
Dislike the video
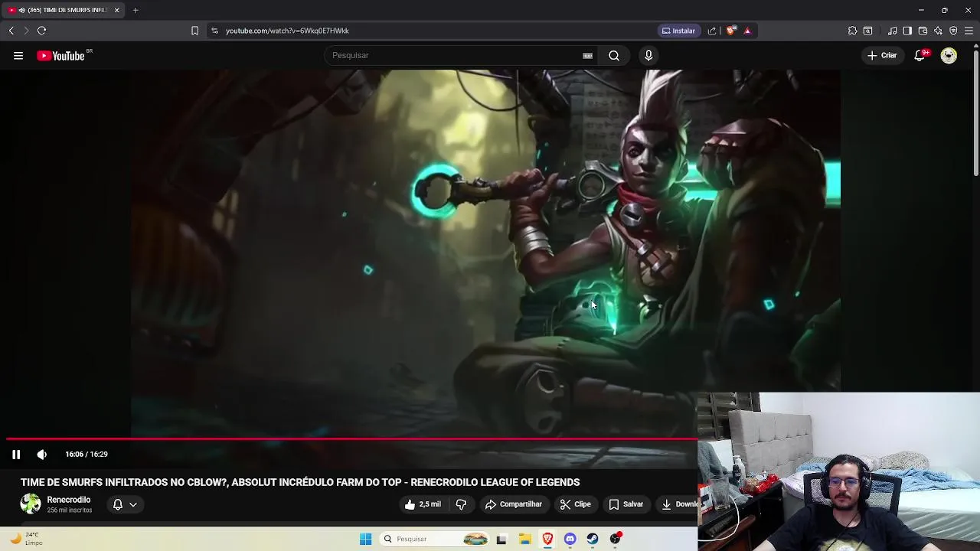[x=461, y=504]
